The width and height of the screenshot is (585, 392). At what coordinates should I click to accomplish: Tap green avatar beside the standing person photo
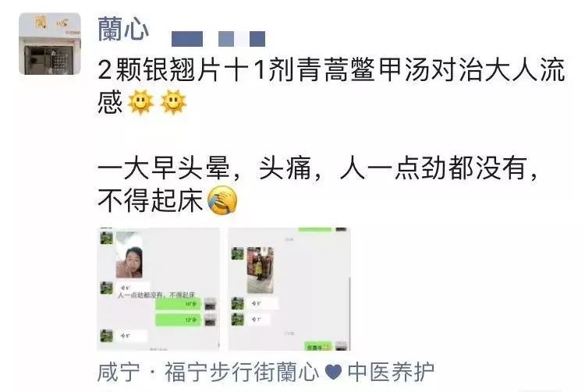click(237, 253)
